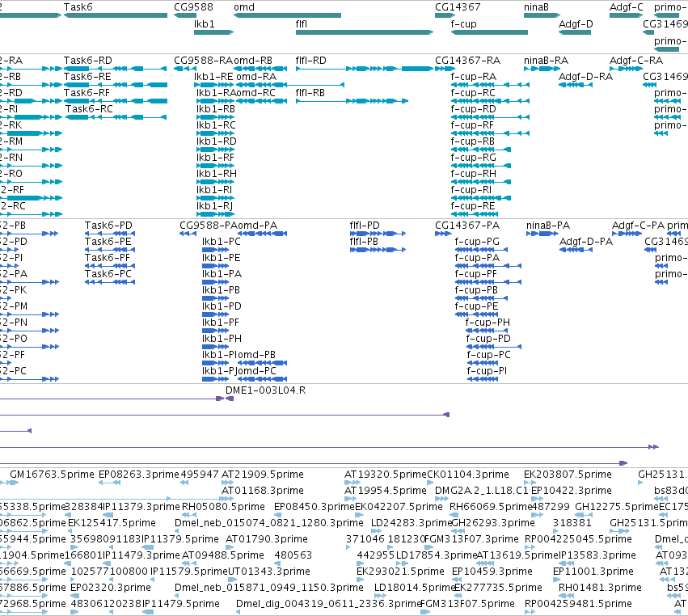Click the 'flfl' gene label
688x616 pixels.
[302, 23]
